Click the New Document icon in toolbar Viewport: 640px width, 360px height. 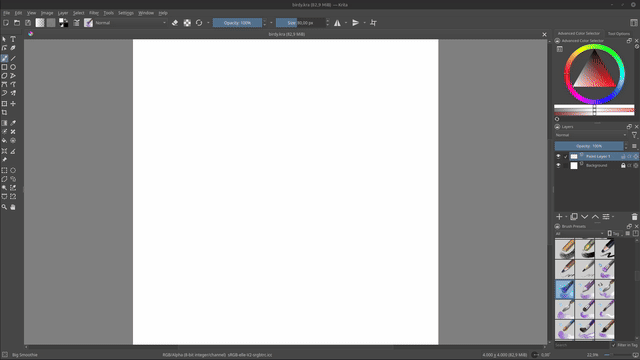coord(6,23)
